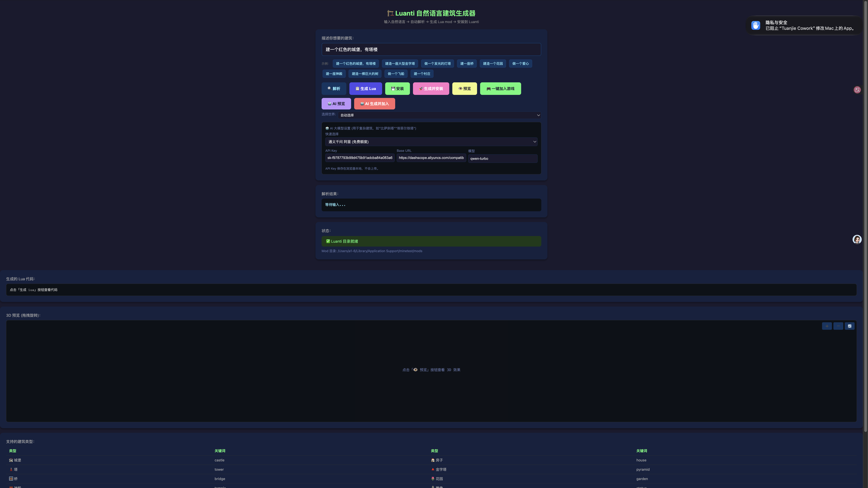Select example 建一个村庄 chip
The width and height of the screenshot is (868, 488).
point(422,74)
